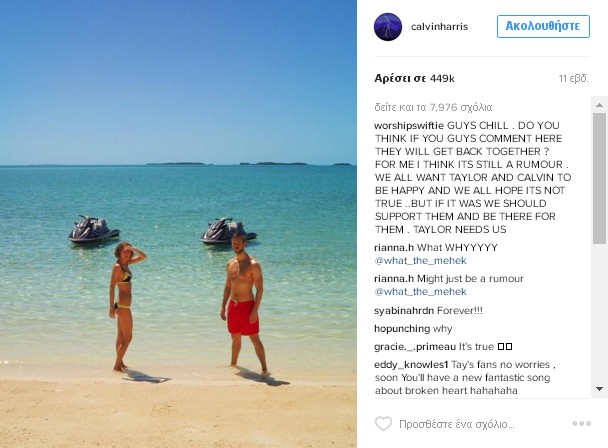The image size is (608, 448).
Task: Click the 449k likes count
Action: [x=414, y=78]
